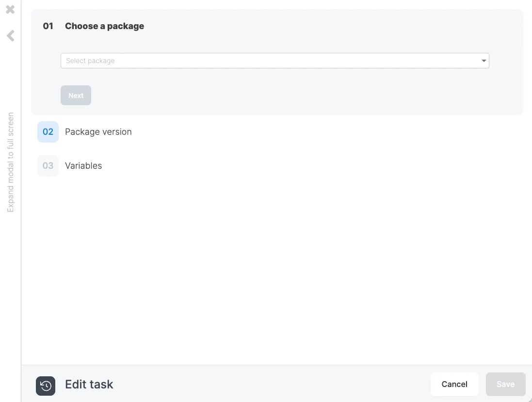The height and width of the screenshot is (402, 532).
Task: Open step 02 Package version
Action: [98, 131]
